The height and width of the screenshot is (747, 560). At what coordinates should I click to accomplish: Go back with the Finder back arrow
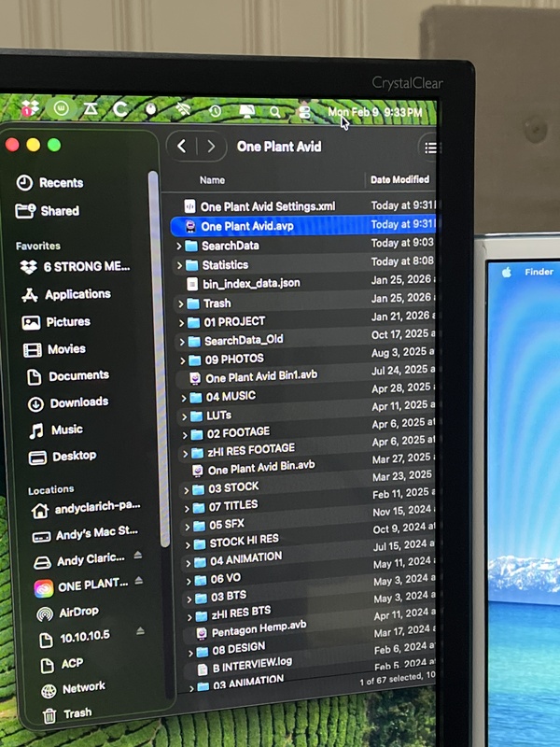(x=182, y=146)
